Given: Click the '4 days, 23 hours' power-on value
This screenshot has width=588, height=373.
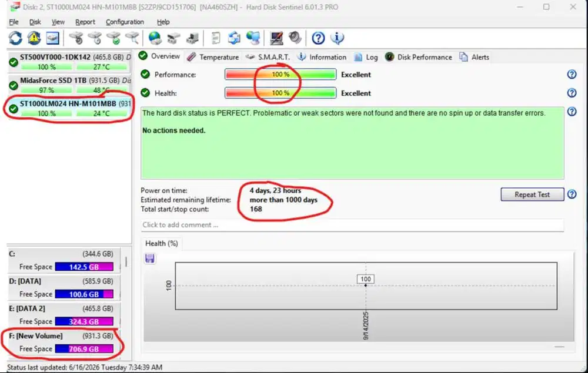Looking at the screenshot, I should click(275, 191).
